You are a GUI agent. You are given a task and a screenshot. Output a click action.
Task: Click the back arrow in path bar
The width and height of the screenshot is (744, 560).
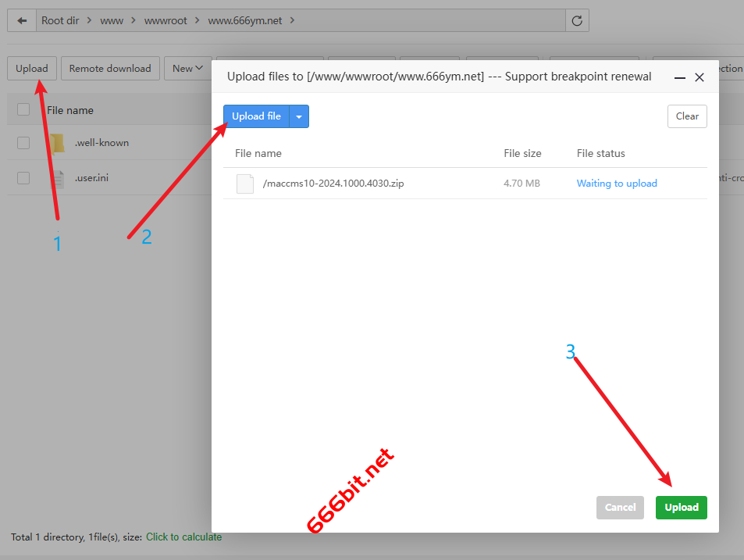[22, 20]
